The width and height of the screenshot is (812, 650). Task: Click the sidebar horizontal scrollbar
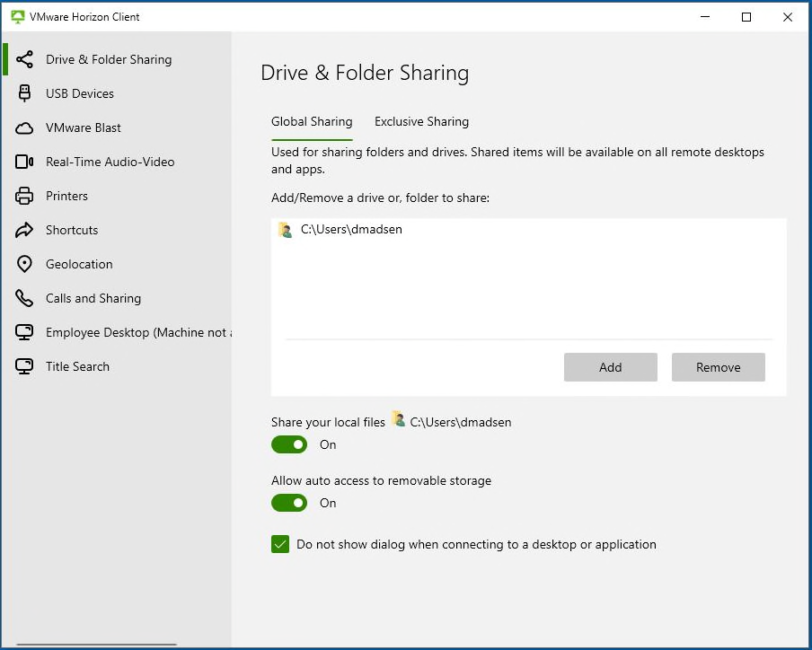pyautogui.click(x=96, y=645)
